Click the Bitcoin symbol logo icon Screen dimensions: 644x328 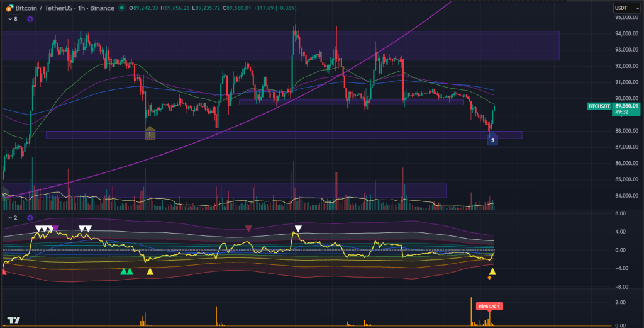point(9,8)
